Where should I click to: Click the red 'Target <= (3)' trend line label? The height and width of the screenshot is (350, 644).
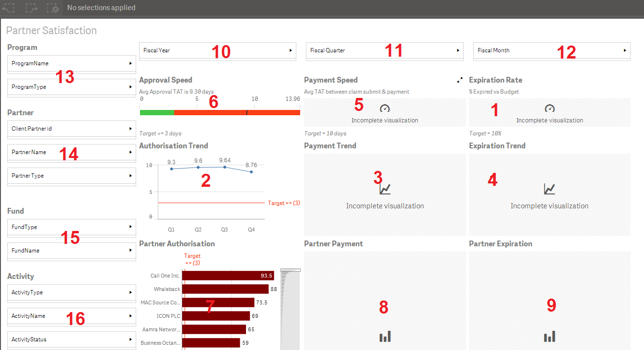pyautogui.click(x=284, y=203)
